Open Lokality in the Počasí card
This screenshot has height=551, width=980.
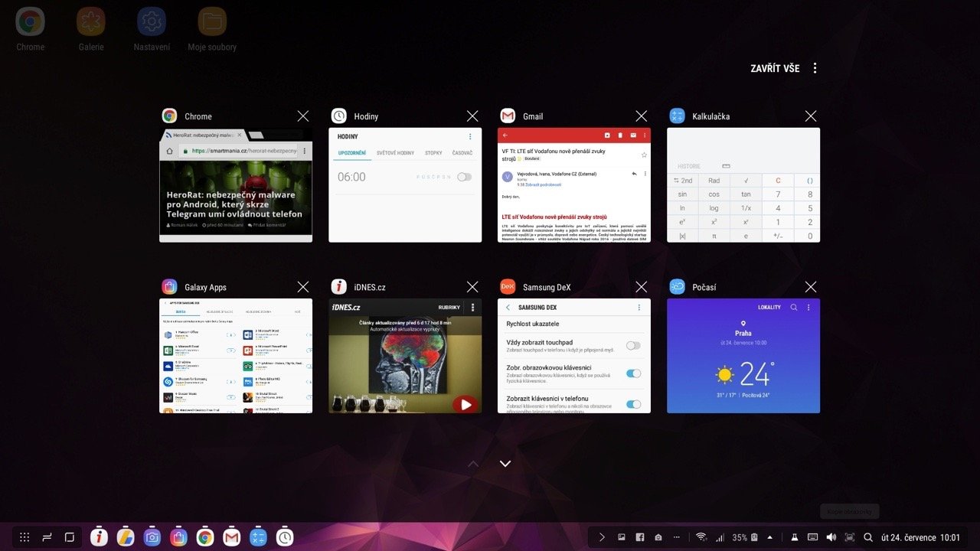click(769, 307)
